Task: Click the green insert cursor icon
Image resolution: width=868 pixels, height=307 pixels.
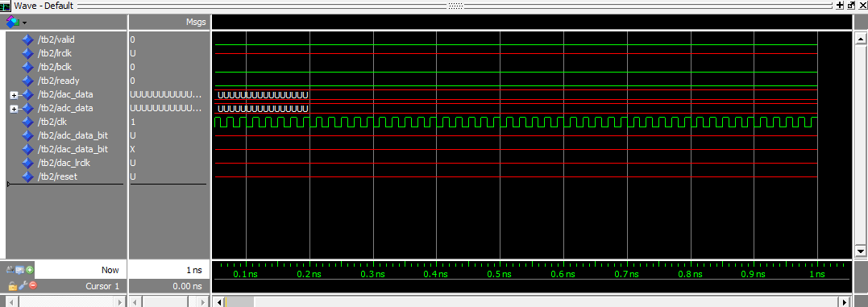Action: coord(30,271)
